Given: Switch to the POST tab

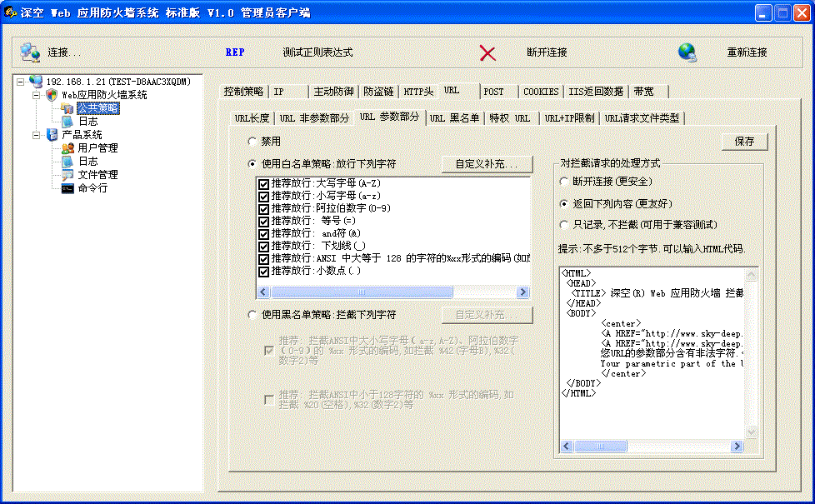Looking at the screenshot, I should [498, 92].
